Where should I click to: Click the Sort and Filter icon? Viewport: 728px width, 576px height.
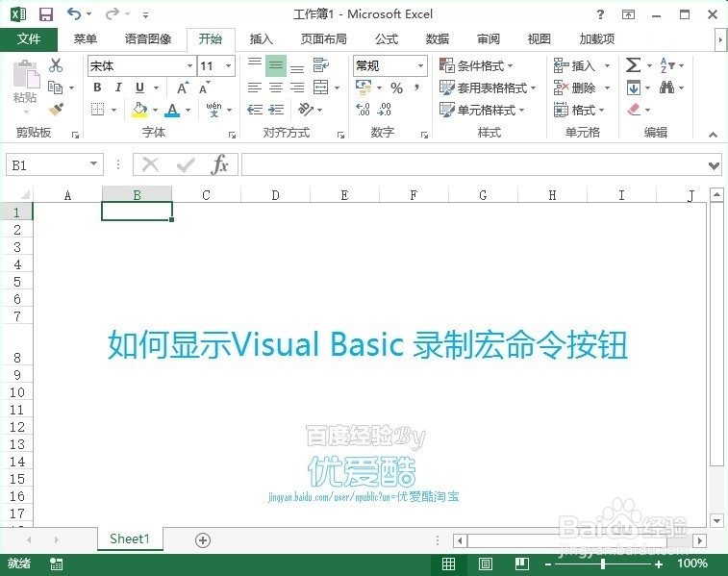point(667,65)
